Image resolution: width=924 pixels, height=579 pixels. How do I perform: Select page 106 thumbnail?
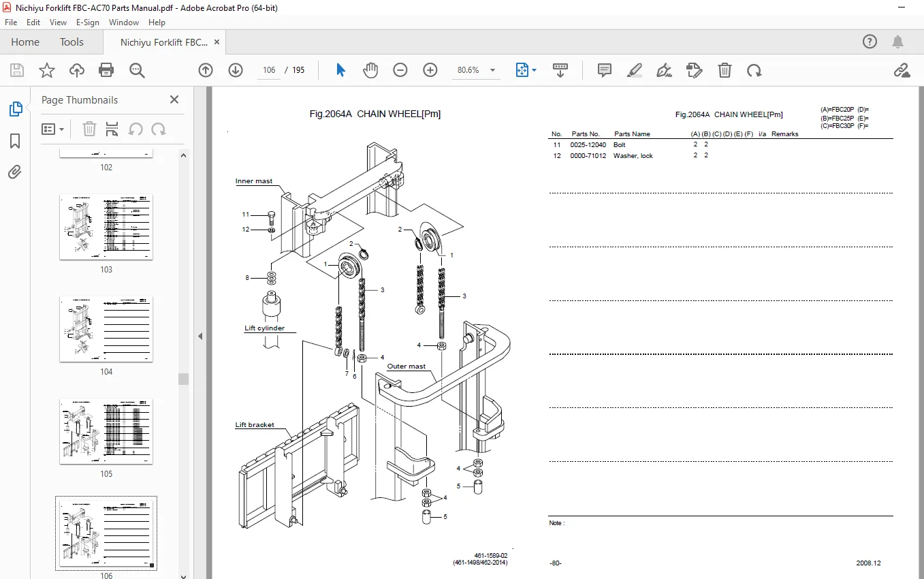coord(106,533)
